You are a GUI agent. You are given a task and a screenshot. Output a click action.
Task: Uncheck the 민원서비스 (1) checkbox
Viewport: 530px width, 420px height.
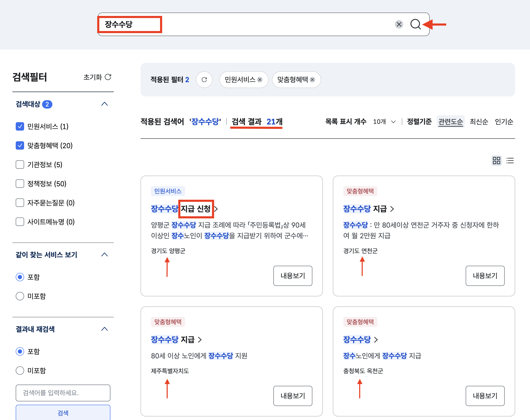pyautogui.click(x=20, y=126)
